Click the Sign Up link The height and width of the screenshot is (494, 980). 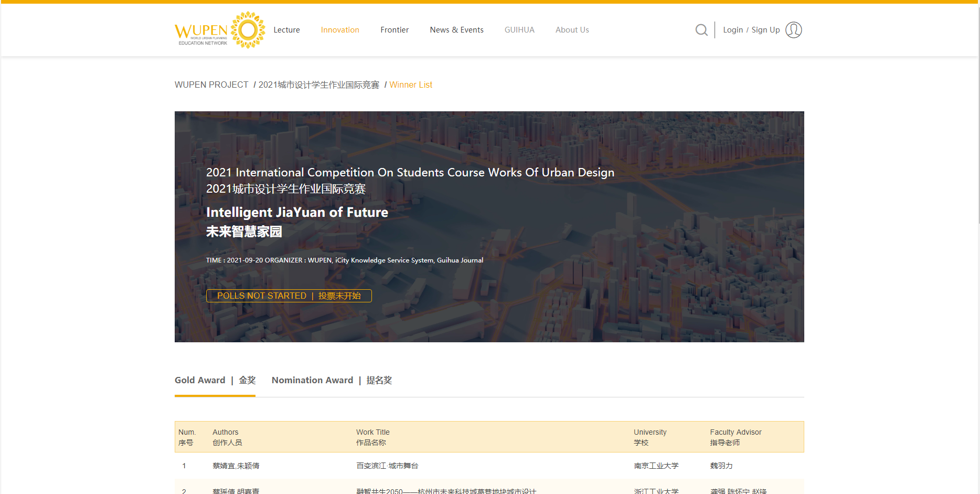click(x=765, y=30)
